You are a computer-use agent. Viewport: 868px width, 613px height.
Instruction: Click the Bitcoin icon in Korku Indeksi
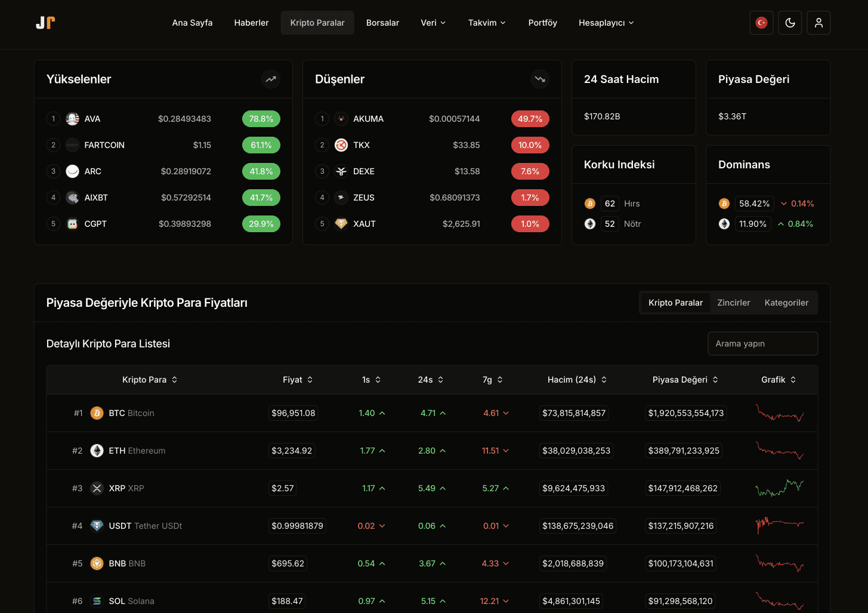(x=590, y=204)
